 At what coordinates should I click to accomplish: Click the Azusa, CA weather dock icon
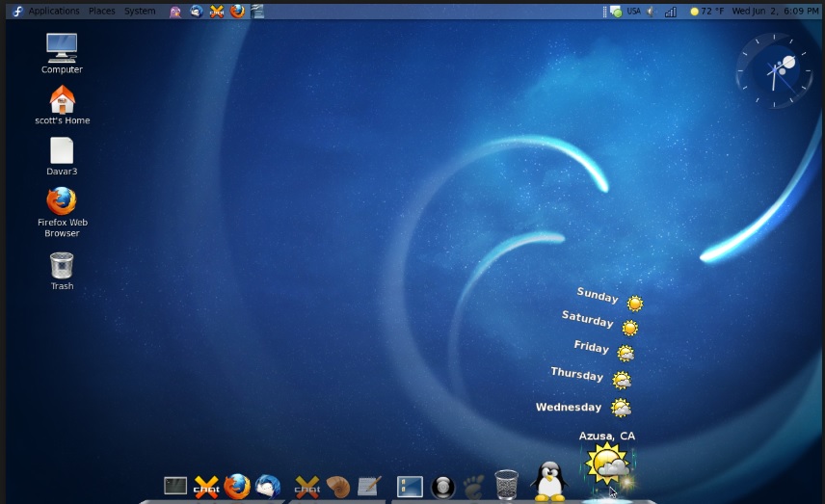608,465
